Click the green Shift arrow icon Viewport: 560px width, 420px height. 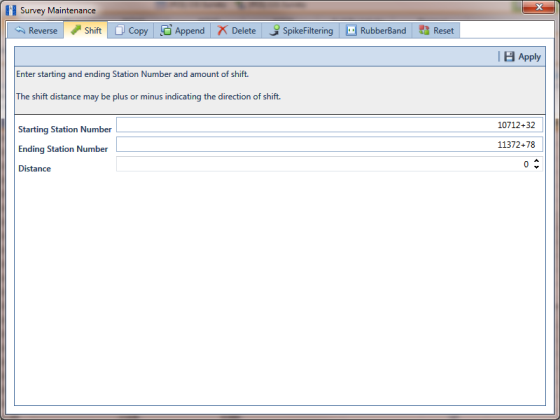coord(76,30)
